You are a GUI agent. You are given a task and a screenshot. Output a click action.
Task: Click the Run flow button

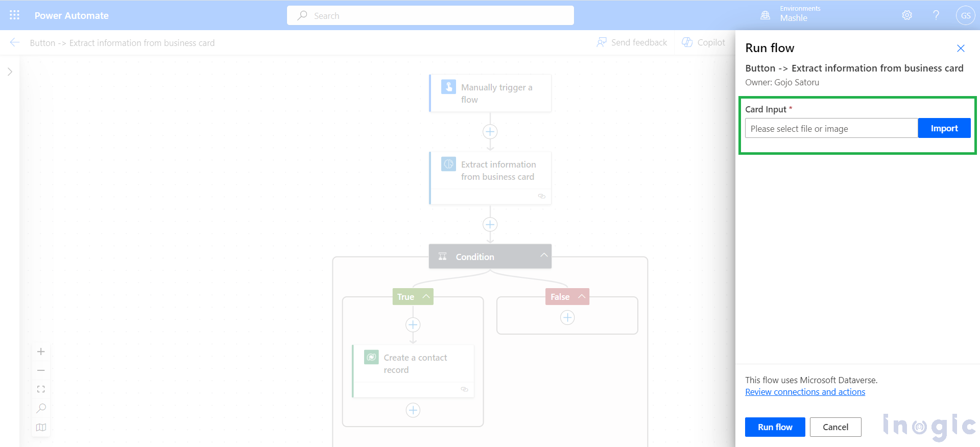click(x=775, y=427)
